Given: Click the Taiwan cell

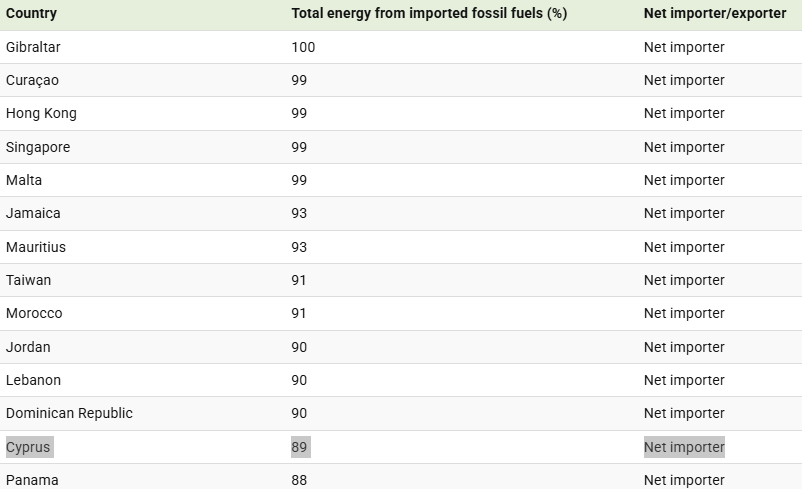Looking at the screenshot, I should click(28, 280).
